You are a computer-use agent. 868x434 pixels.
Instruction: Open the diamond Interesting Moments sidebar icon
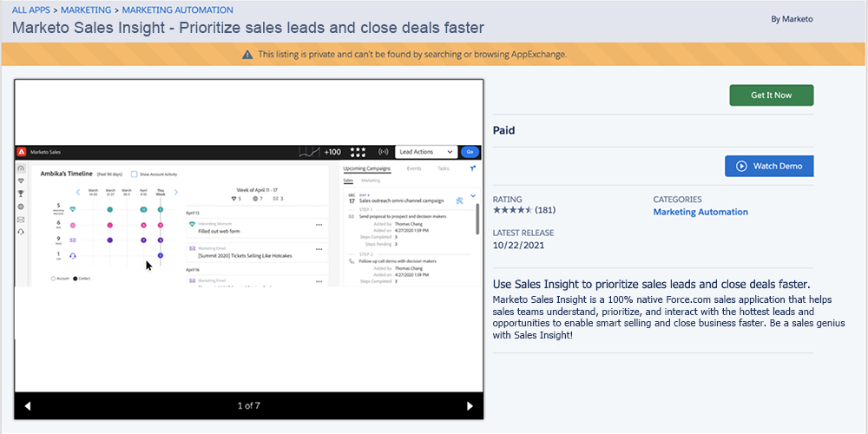[21, 181]
